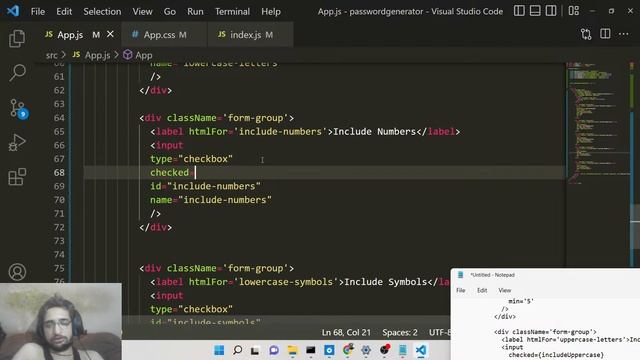This screenshot has height=360, width=640.
Task: Click Spaces: 2 indentation setting
Action: click(x=400, y=333)
